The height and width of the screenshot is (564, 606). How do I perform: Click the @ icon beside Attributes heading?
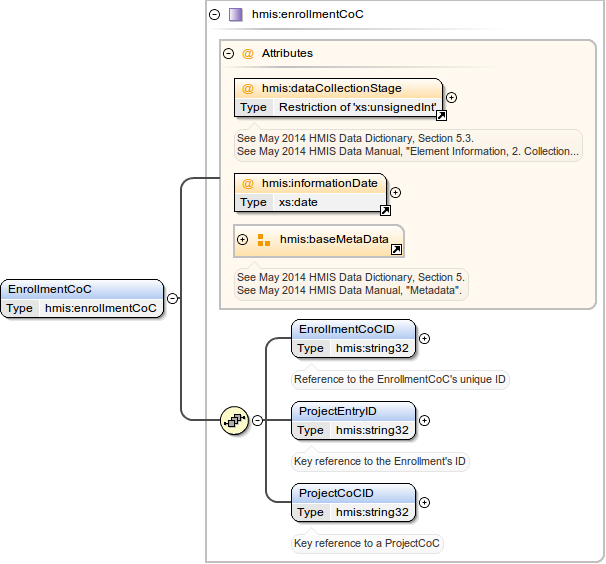tap(248, 54)
